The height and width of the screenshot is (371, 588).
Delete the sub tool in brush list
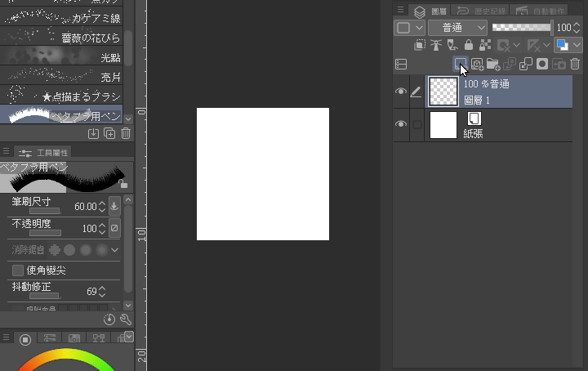(125, 134)
